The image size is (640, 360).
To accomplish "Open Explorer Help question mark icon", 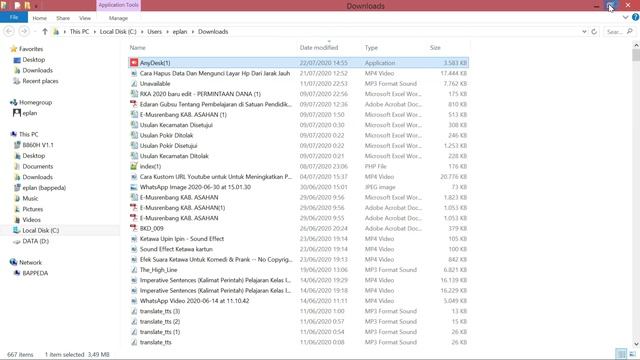I will point(635,17).
